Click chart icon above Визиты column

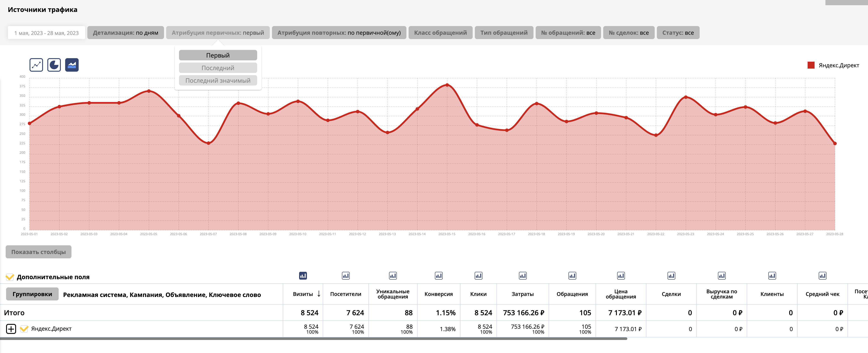click(303, 276)
